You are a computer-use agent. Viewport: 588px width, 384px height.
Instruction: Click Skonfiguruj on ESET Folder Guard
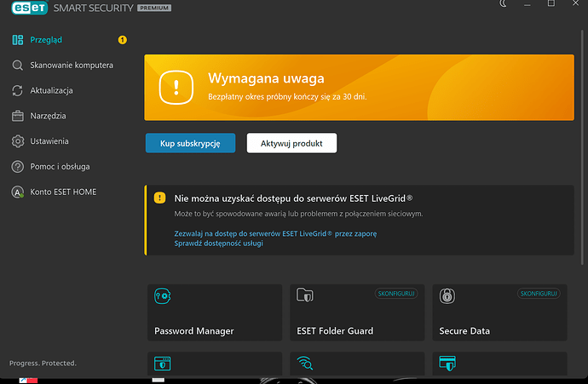[396, 294]
